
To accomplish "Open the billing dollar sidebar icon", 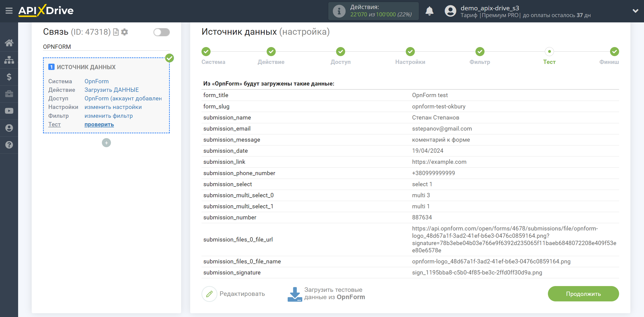I will 9,77.
